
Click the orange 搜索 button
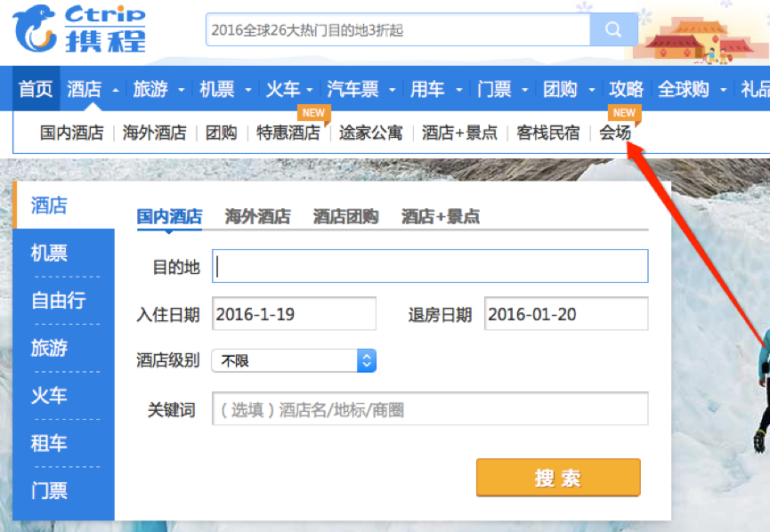[x=558, y=478]
